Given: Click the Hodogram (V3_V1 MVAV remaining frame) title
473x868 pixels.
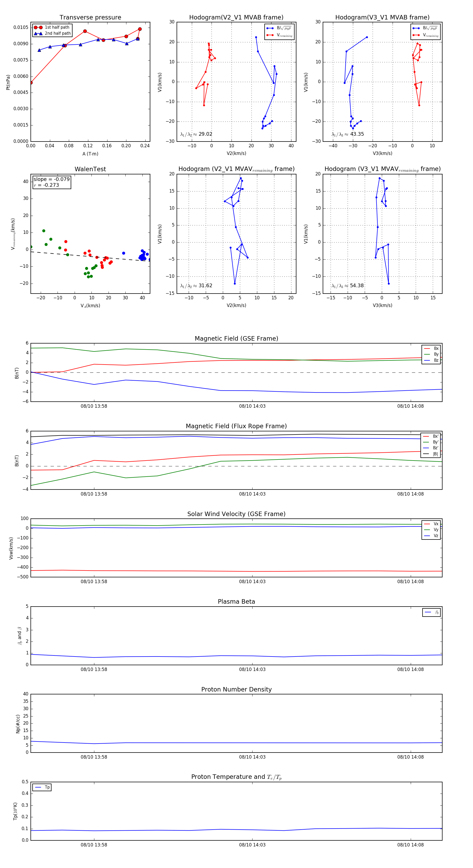Looking at the screenshot, I should [382, 169].
